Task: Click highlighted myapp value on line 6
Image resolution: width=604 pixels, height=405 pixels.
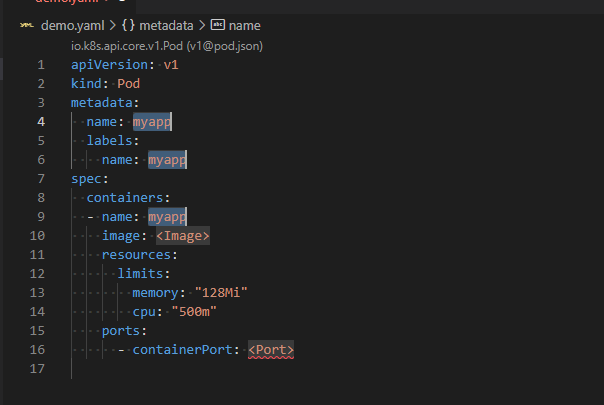Action: click(168, 160)
